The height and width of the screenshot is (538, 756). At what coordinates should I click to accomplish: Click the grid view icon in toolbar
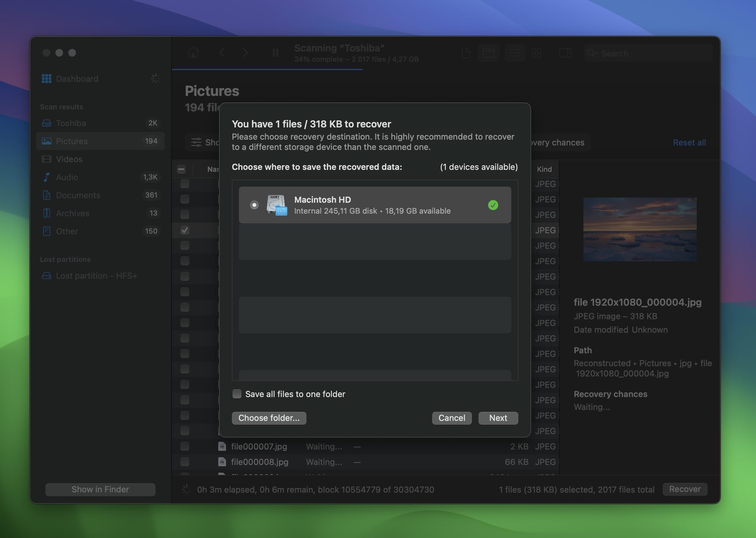point(536,52)
